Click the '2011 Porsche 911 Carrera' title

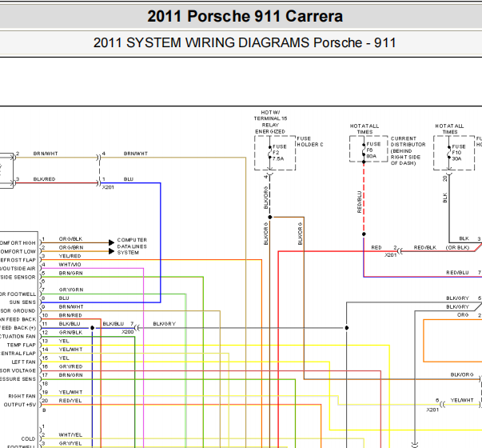tap(245, 16)
